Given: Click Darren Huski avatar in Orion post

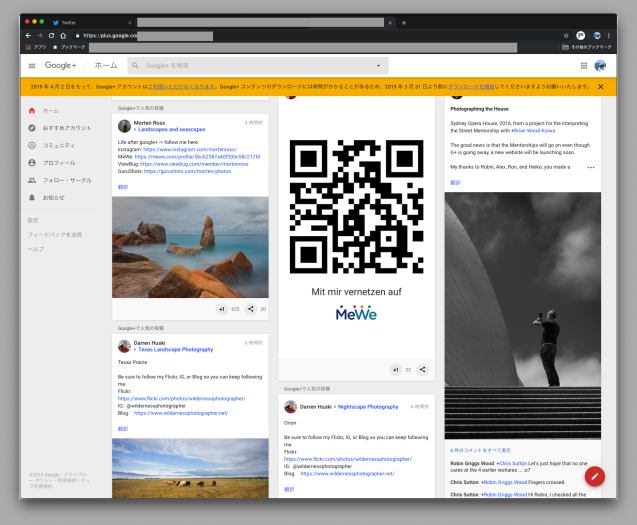Looking at the screenshot, I should 290,407.
